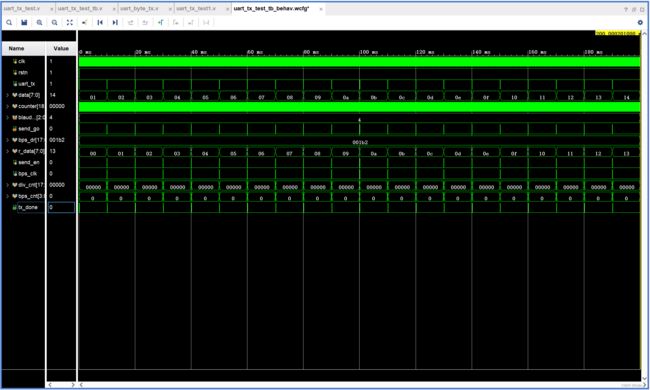This screenshot has width=650, height=390.
Task: Click the tx_done value field showing 0
Action: [61, 207]
